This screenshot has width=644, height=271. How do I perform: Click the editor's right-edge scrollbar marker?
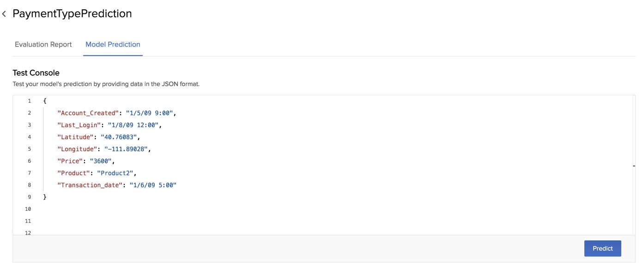pos(634,165)
